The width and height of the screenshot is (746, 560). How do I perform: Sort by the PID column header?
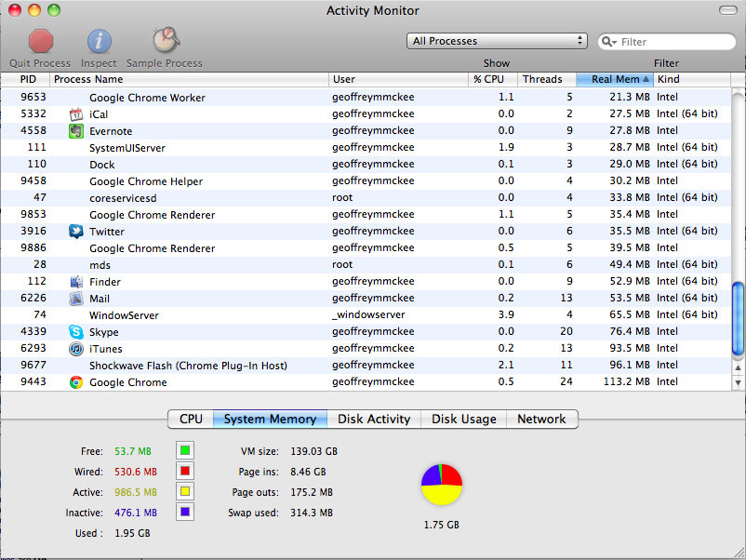pos(25,79)
